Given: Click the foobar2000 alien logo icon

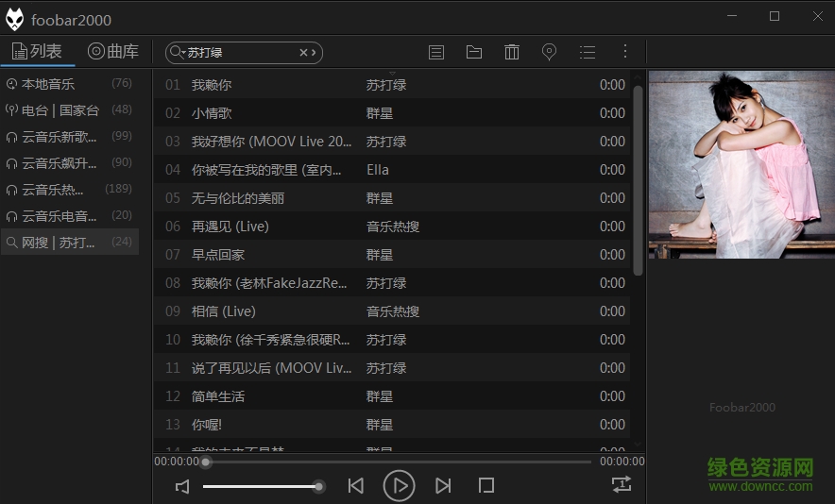Looking at the screenshot, I should tap(14, 19).
